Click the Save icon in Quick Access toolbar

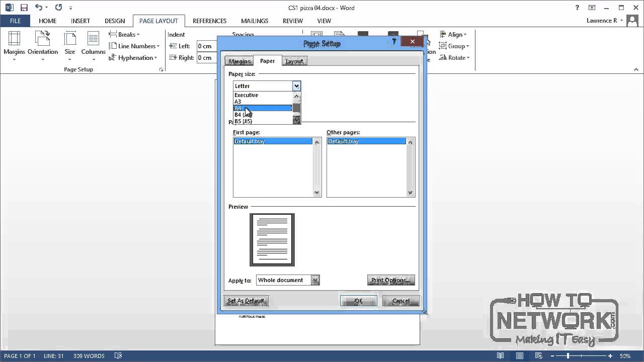pos(24,8)
